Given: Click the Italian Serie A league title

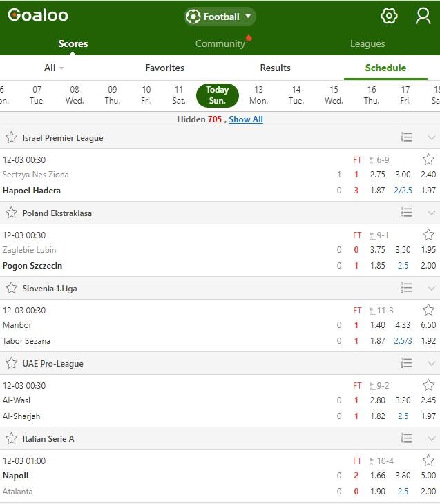Looking at the screenshot, I should click(x=48, y=438).
